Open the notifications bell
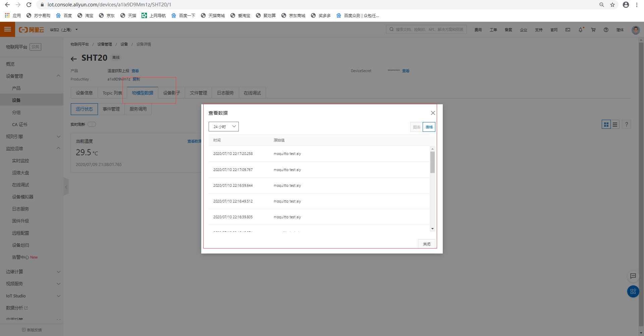This screenshot has height=336, width=644. pos(580,30)
